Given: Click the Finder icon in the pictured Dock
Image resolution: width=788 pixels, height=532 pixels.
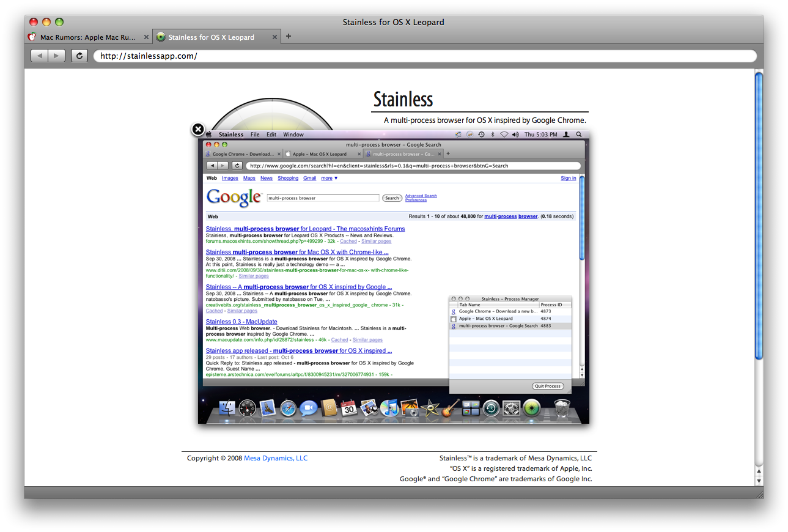Looking at the screenshot, I should (227, 408).
